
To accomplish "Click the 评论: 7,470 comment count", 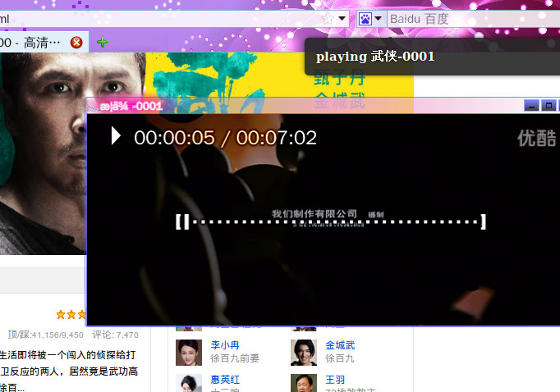I will [115, 335].
